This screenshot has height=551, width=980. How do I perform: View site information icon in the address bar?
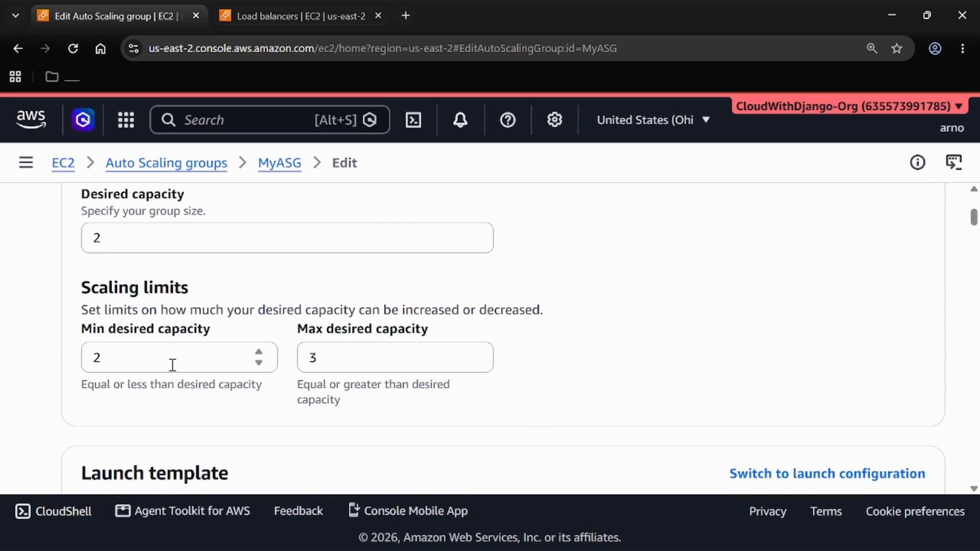coord(133,48)
